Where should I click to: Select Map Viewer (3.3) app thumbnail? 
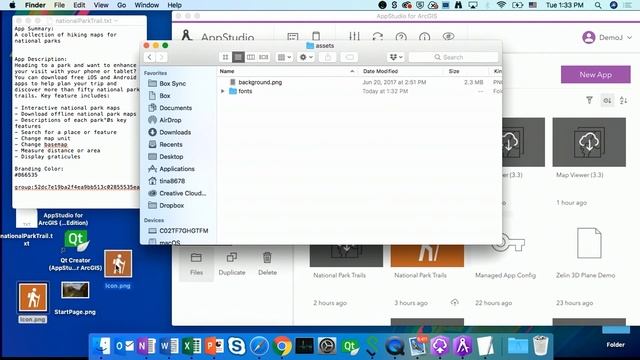(x=589, y=142)
